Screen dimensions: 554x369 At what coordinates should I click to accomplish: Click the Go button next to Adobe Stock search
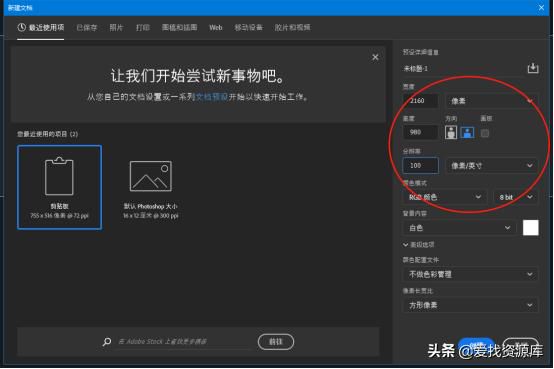point(276,342)
